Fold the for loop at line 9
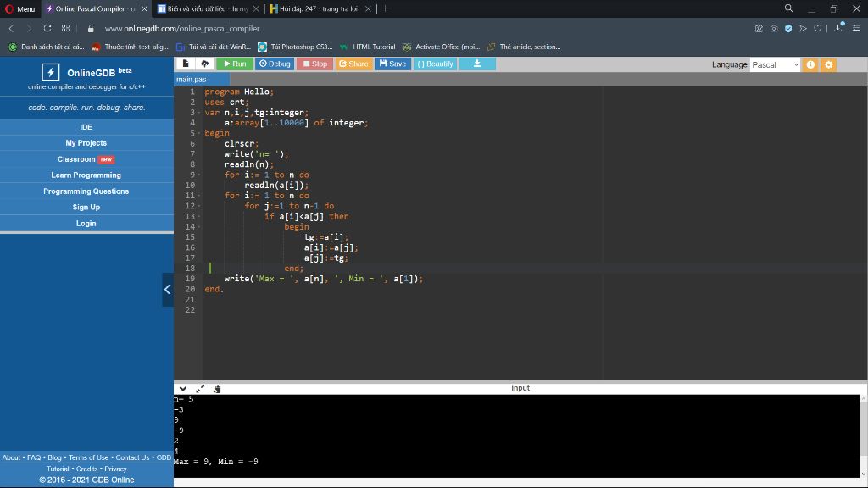Image resolution: width=868 pixels, height=488 pixels. click(x=199, y=175)
